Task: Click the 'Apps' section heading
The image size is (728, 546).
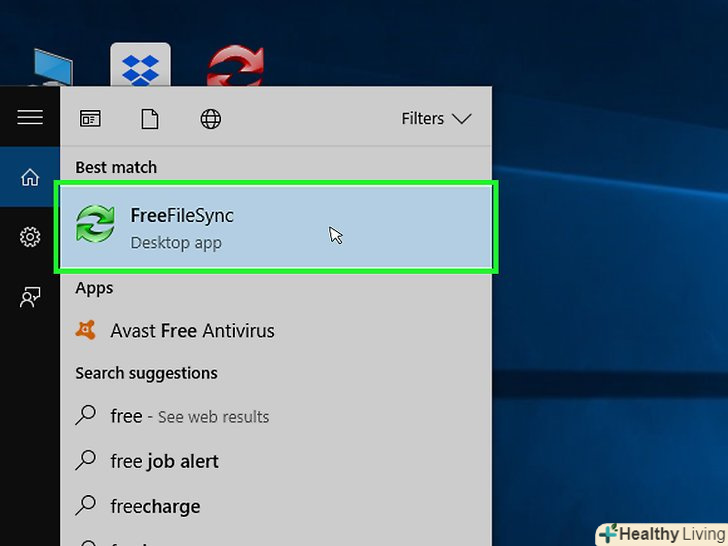Action: coord(94,288)
